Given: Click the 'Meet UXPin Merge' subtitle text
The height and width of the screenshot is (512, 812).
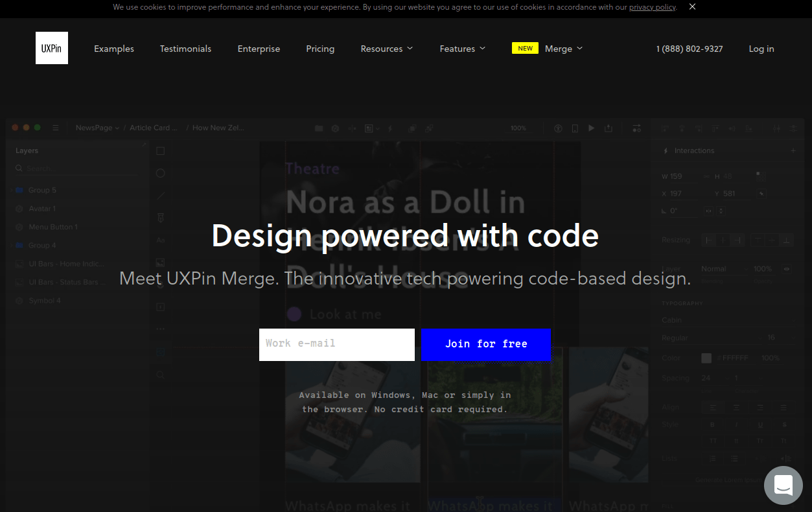Looking at the screenshot, I should point(405,279).
